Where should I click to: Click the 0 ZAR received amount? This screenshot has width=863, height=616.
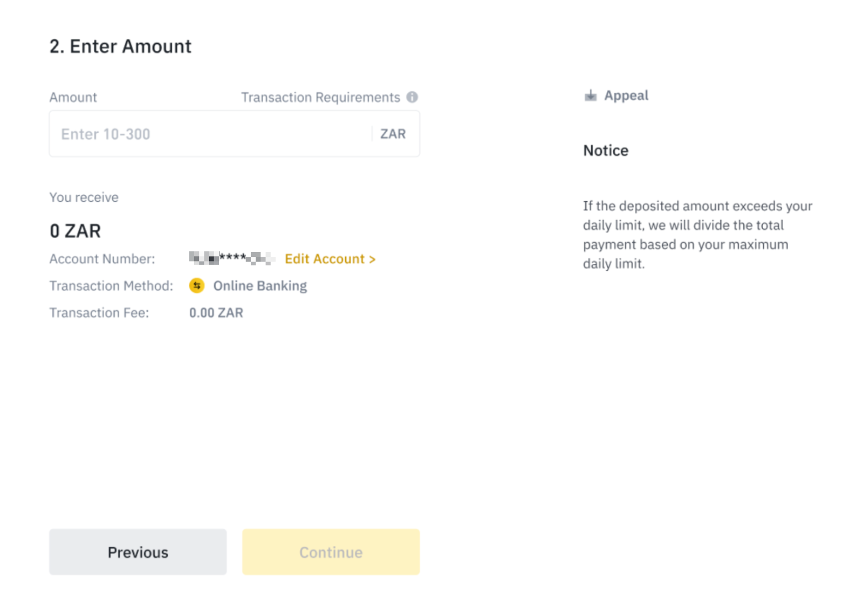click(76, 231)
